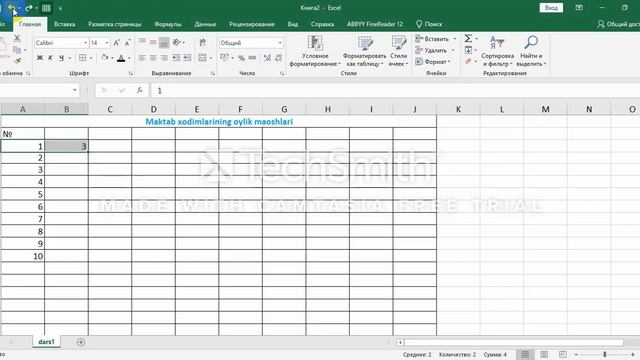640x360 pixels.
Task: Click the Redo arrow in the title bar
Action: [29, 8]
